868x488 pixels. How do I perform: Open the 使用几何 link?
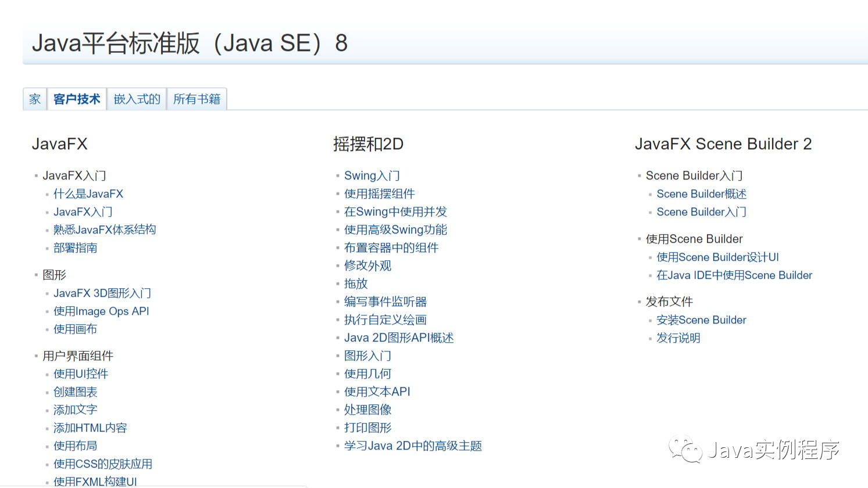(x=368, y=374)
